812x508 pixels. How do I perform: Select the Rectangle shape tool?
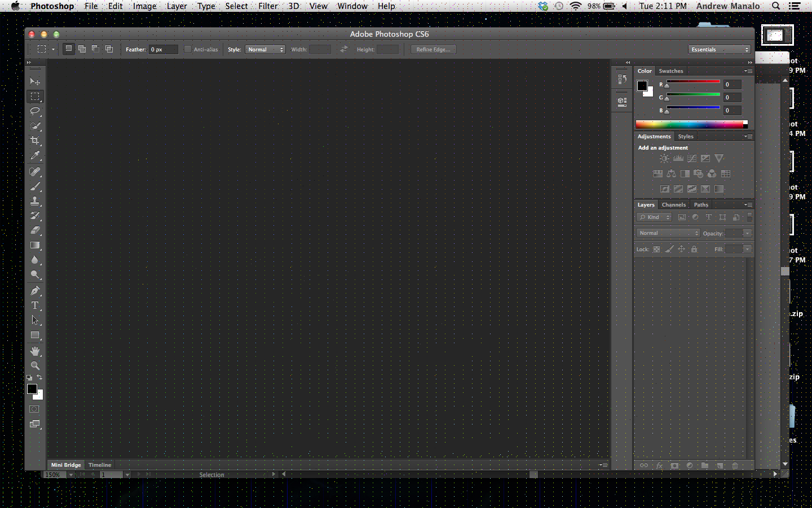(35, 335)
